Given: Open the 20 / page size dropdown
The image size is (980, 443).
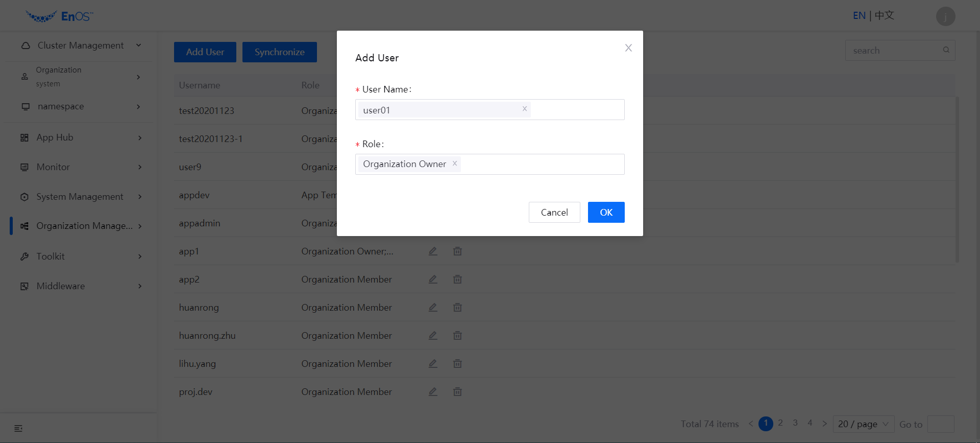Looking at the screenshot, I should 863,424.
